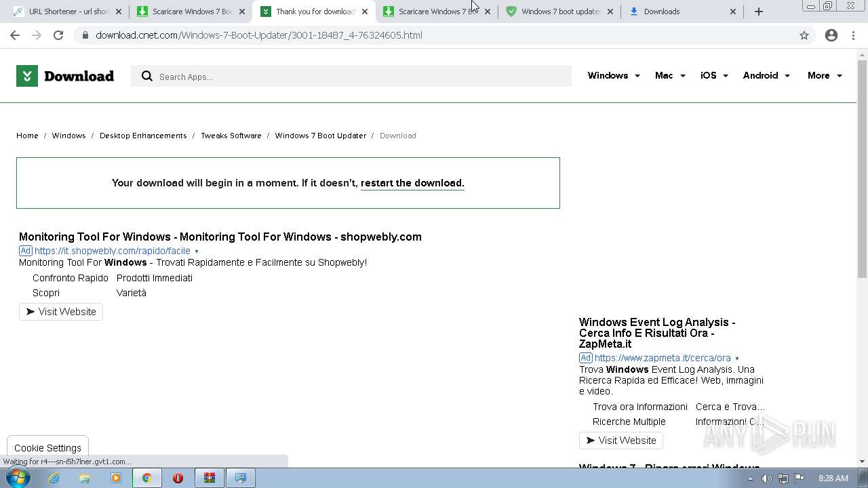Open the WinRAR taskbar icon
This screenshot has height=488, width=868.
pyautogui.click(x=210, y=478)
